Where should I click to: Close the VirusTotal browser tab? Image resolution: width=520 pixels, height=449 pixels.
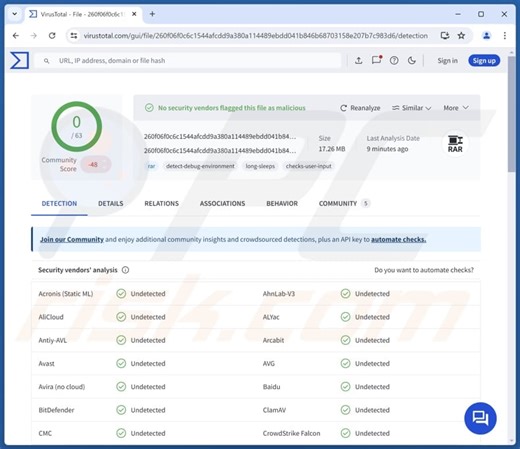[134, 14]
